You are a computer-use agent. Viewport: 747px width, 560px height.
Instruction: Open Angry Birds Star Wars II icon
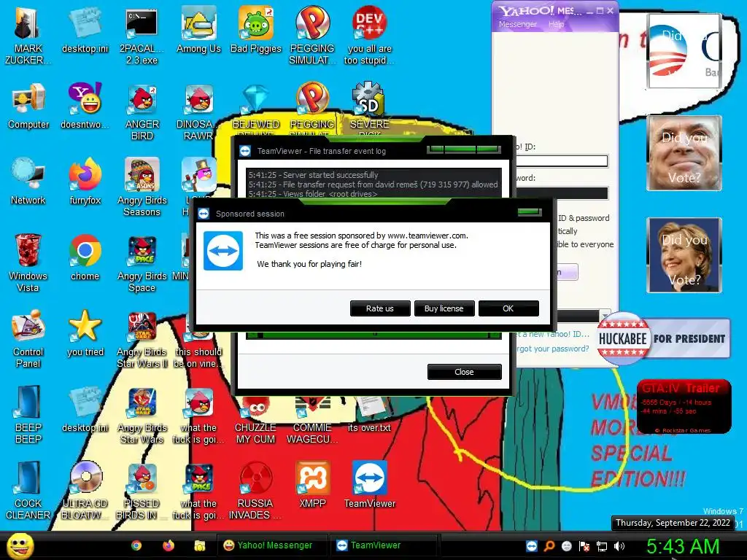point(142,339)
